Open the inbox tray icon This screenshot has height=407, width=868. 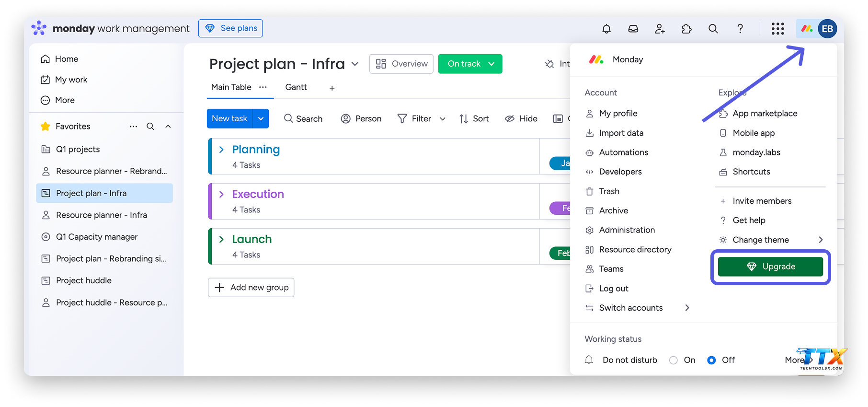point(633,29)
